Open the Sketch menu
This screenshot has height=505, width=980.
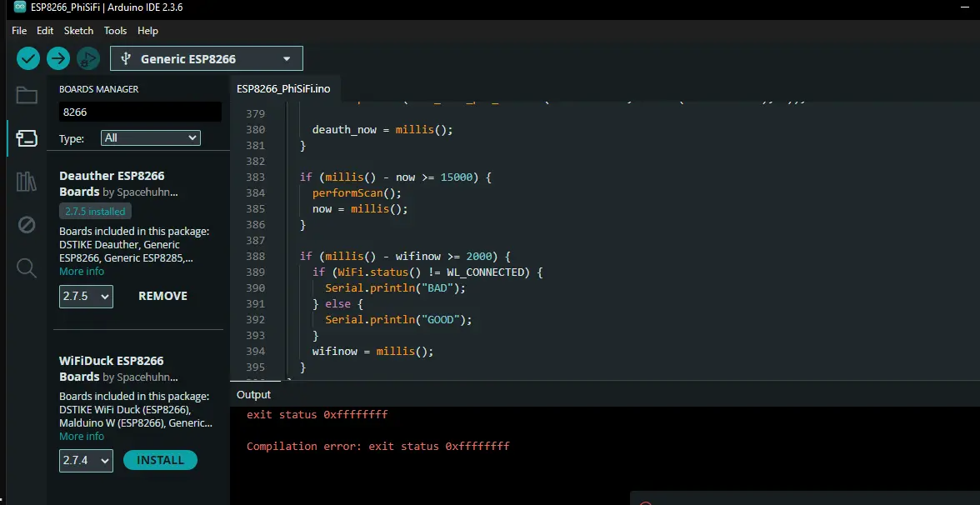(78, 31)
